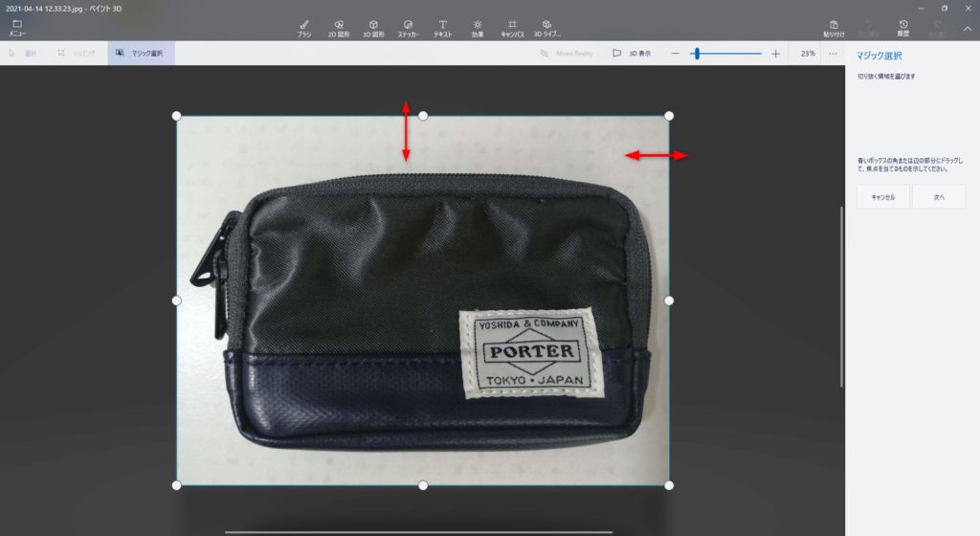
Task: Click the マジック選択 panel heading
Action: pos(879,56)
